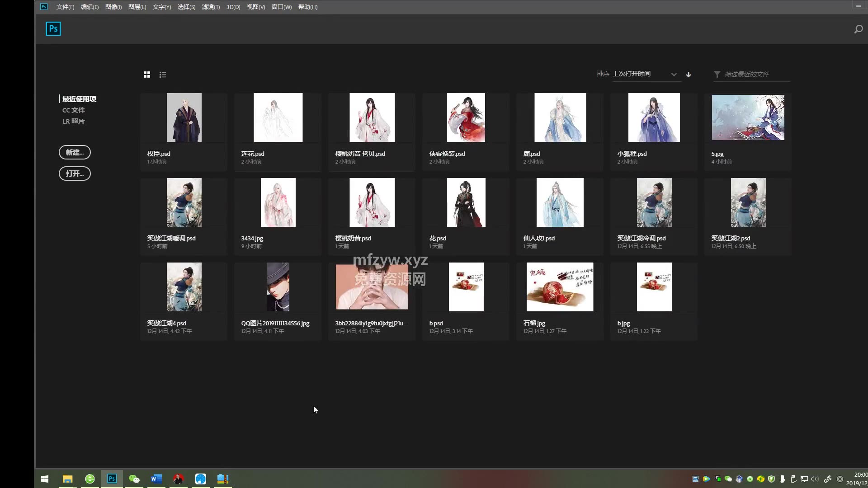Open the 权臣.psd thumbnail
868x488 pixels.
click(x=184, y=117)
